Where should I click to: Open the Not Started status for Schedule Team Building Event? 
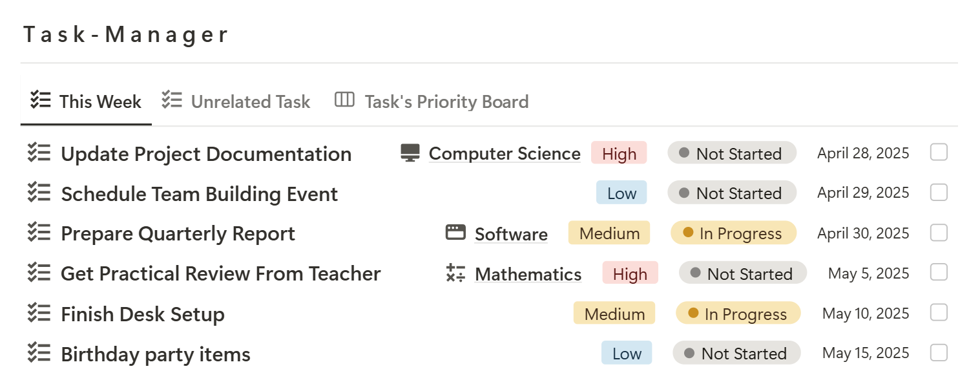click(732, 193)
